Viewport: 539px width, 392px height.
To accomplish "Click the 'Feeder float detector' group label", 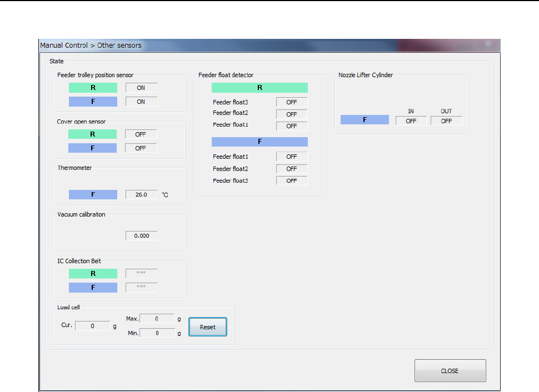I will [x=226, y=75].
